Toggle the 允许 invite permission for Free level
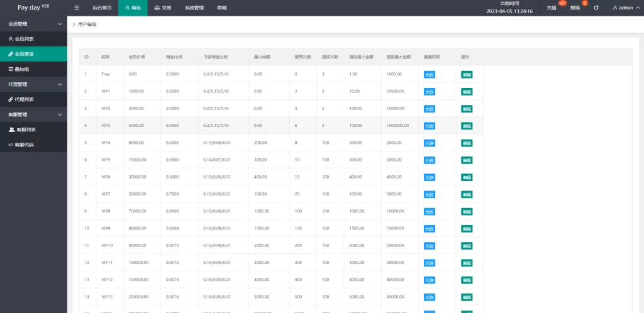 click(x=430, y=74)
